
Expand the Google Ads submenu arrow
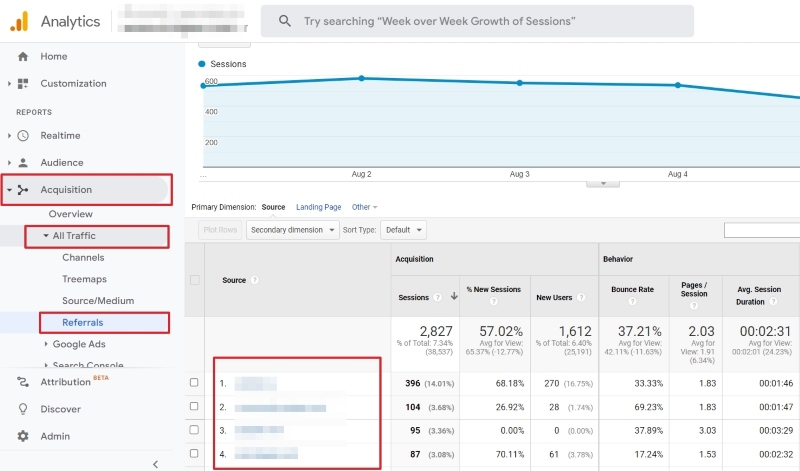46,344
